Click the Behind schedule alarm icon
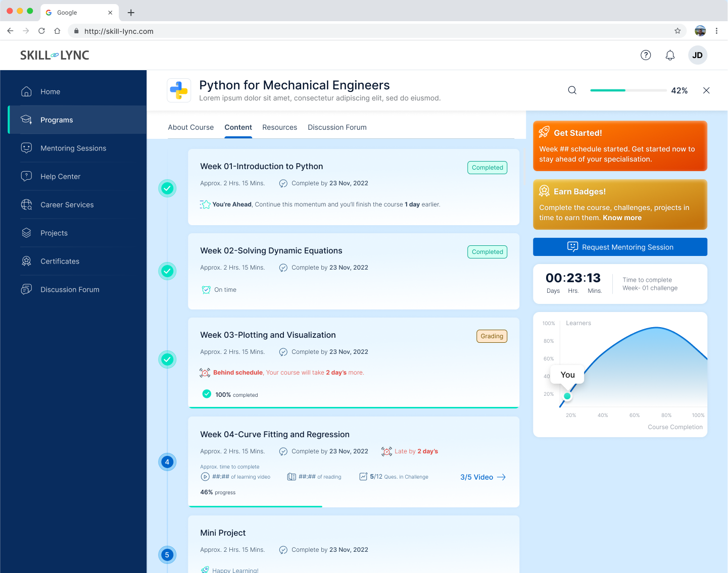728x573 pixels. click(x=205, y=373)
